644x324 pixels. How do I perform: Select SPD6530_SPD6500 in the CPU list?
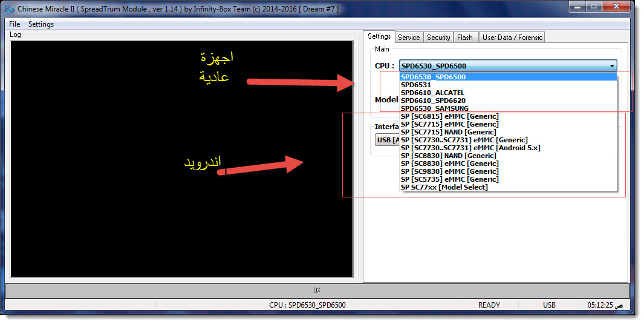click(508, 77)
